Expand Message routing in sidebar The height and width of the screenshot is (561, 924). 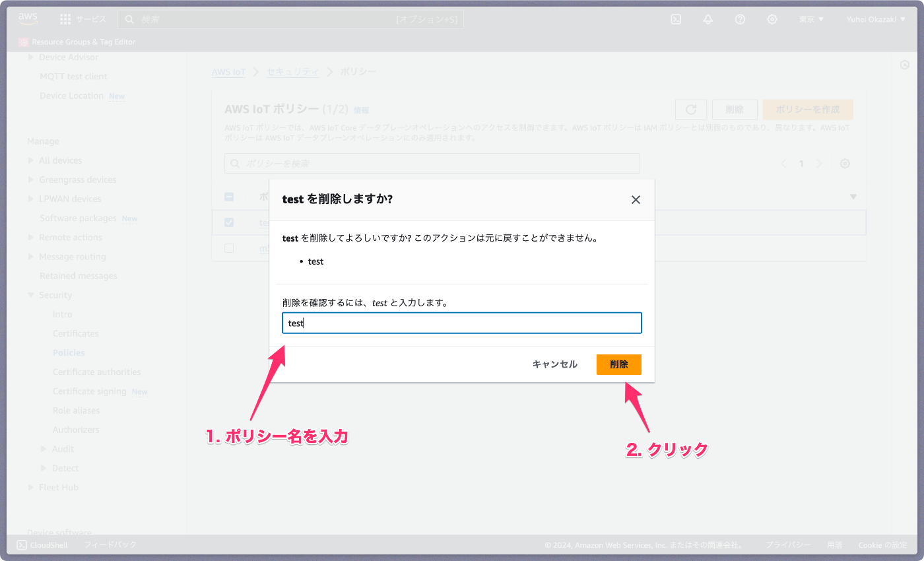click(x=31, y=256)
